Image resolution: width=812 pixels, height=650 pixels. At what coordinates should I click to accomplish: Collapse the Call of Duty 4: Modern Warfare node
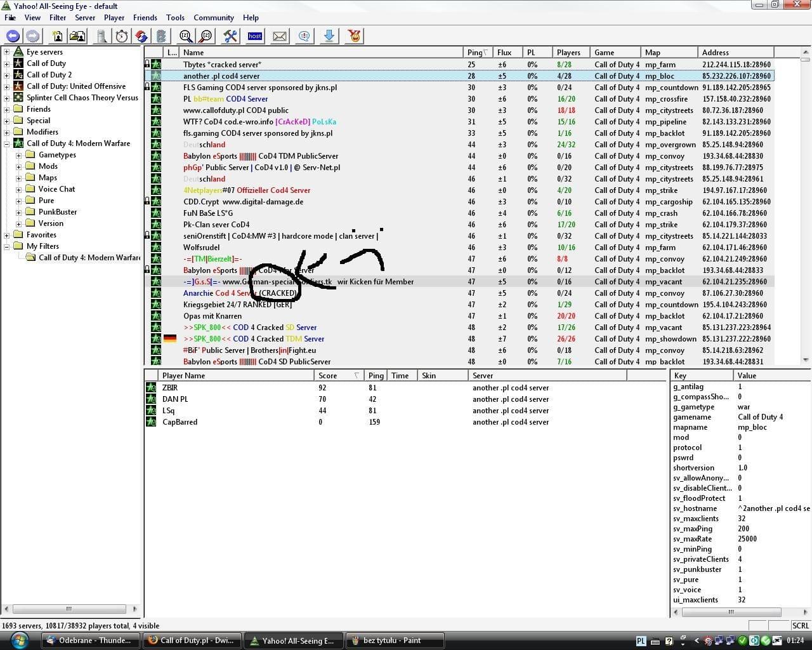coord(7,143)
